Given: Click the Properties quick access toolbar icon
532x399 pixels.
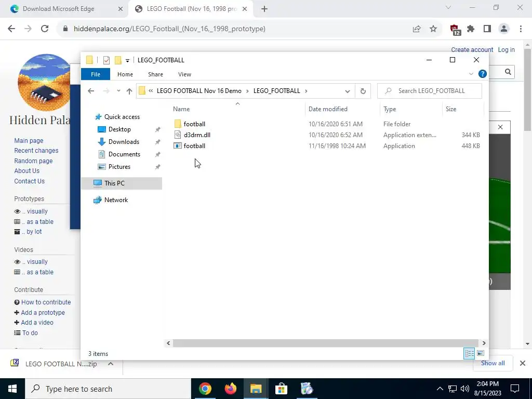Looking at the screenshot, I should click(x=107, y=60).
